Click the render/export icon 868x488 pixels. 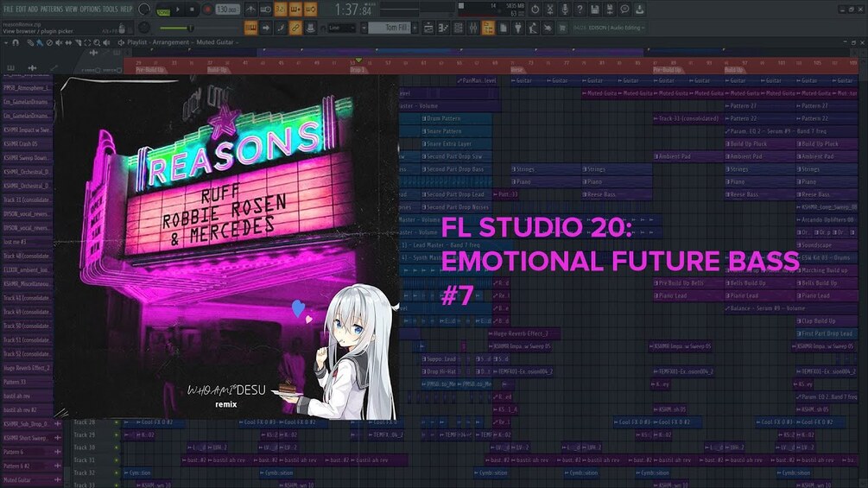tap(610, 10)
